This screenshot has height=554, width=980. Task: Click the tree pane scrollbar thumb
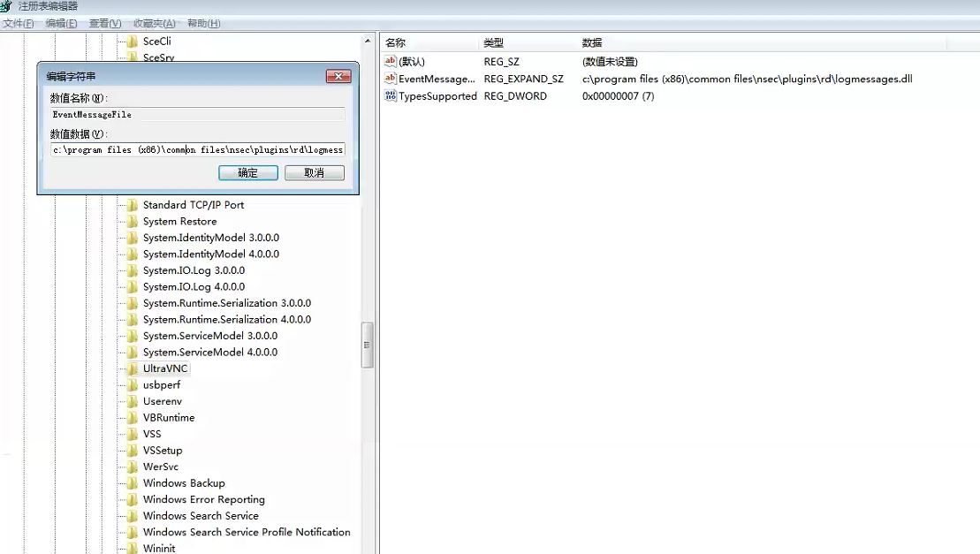click(368, 345)
